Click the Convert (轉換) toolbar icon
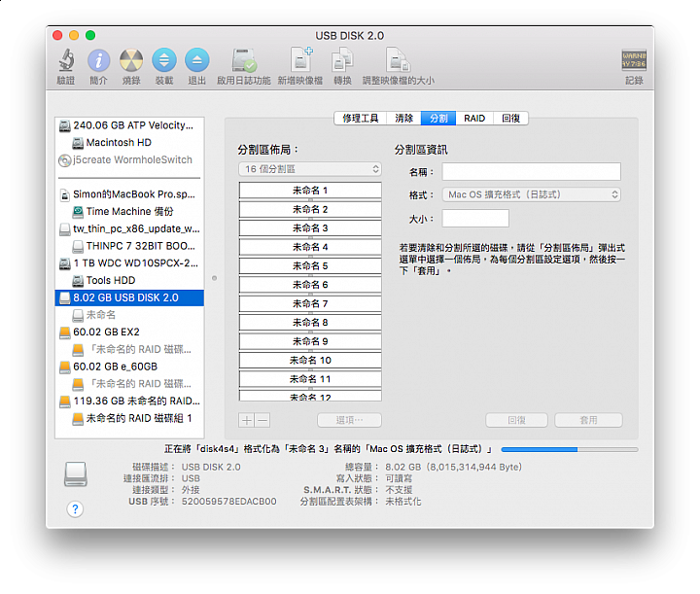 pyautogui.click(x=342, y=60)
